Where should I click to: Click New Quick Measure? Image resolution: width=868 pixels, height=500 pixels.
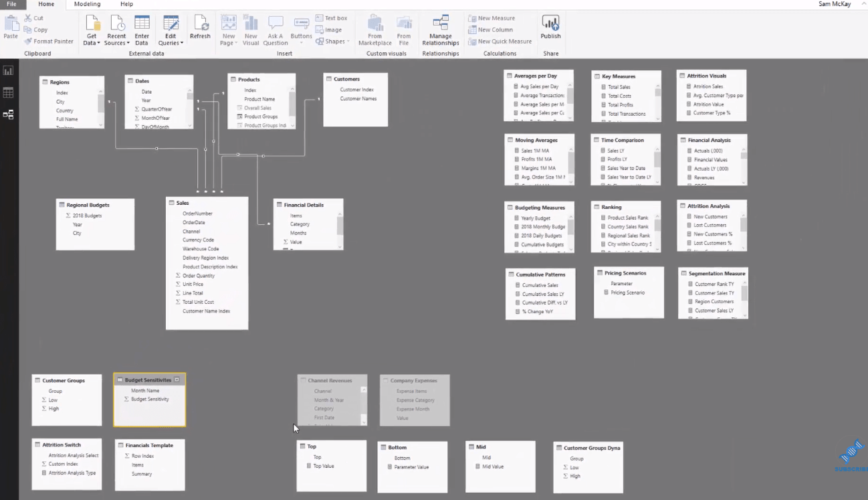tap(500, 41)
